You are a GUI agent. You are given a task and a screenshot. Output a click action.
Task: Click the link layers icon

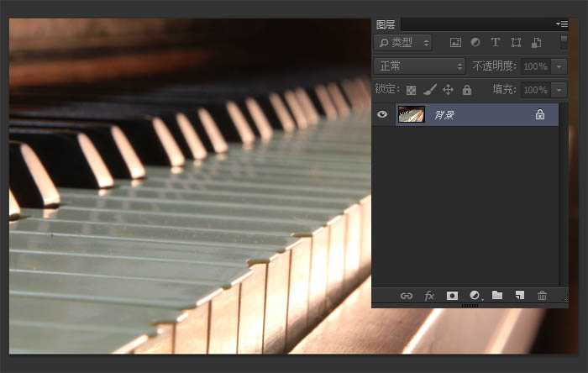click(407, 296)
